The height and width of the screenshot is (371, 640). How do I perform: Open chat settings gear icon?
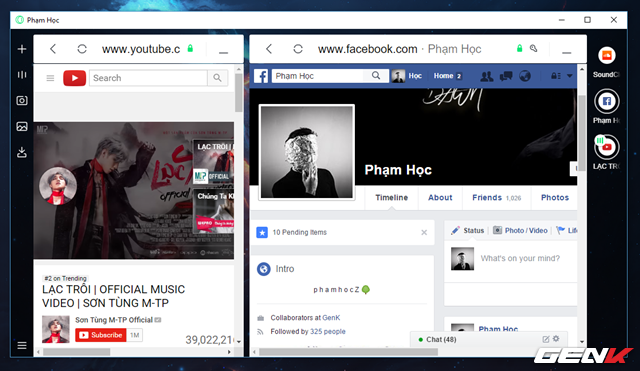click(556, 339)
